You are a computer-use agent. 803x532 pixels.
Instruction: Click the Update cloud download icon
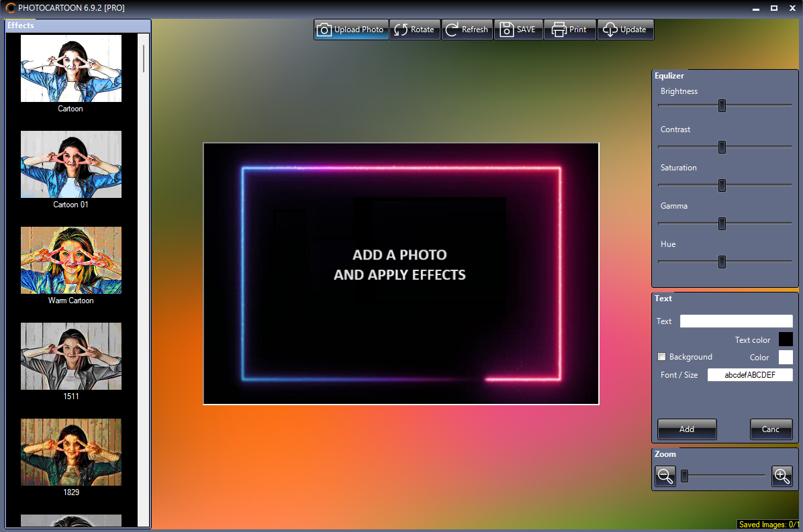click(610, 30)
